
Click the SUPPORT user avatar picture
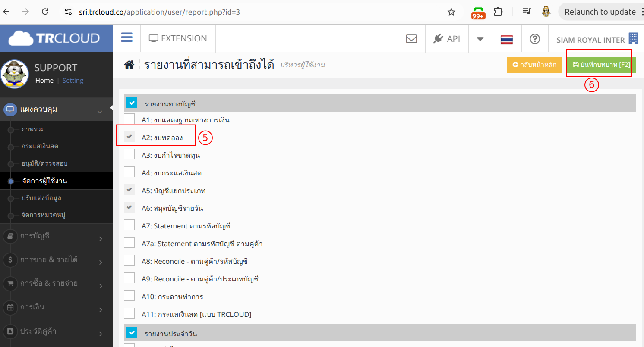click(15, 74)
